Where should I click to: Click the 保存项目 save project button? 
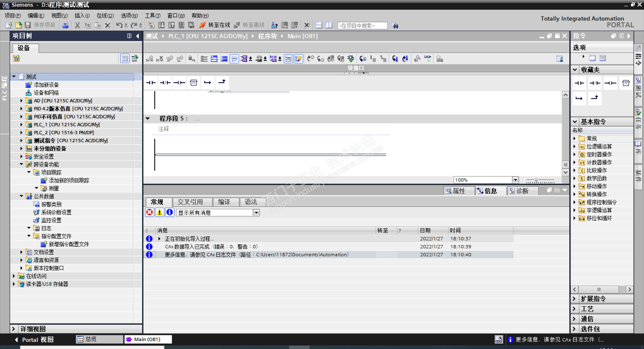(x=40, y=25)
